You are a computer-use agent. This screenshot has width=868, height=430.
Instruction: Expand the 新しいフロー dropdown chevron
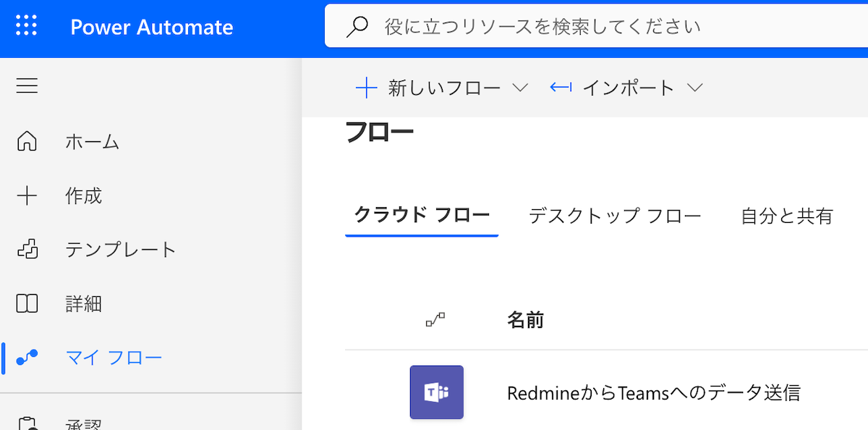(x=520, y=88)
